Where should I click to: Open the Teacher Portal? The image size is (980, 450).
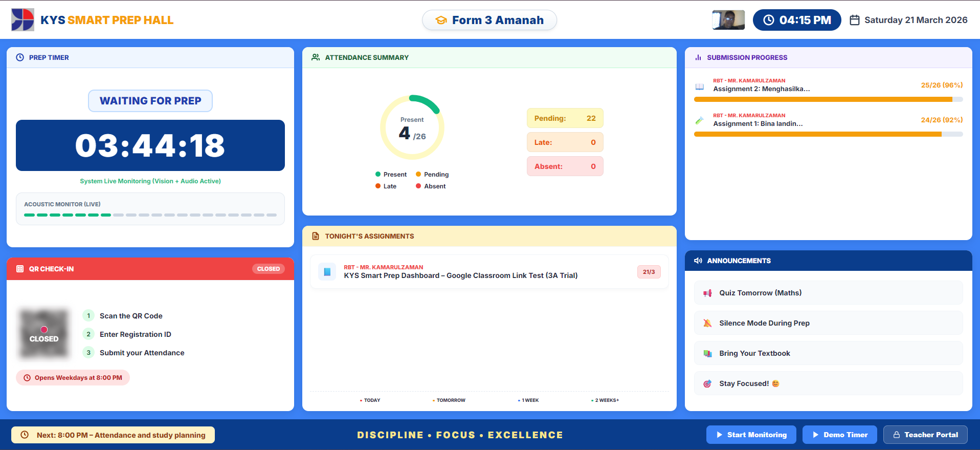(x=925, y=435)
